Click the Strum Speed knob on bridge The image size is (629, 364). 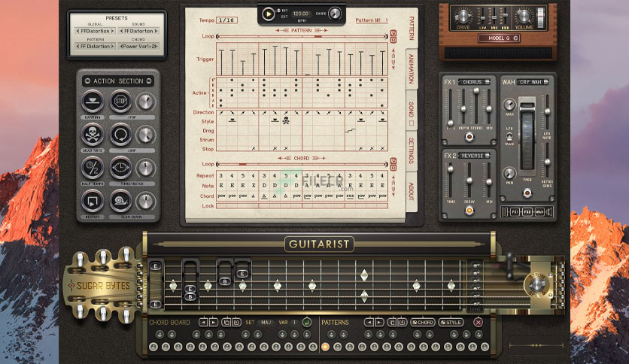(x=536, y=285)
